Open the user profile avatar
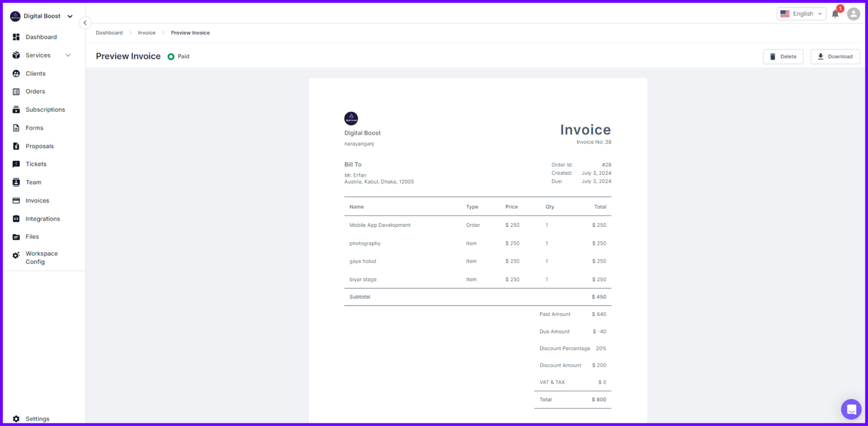 coord(853,14)
